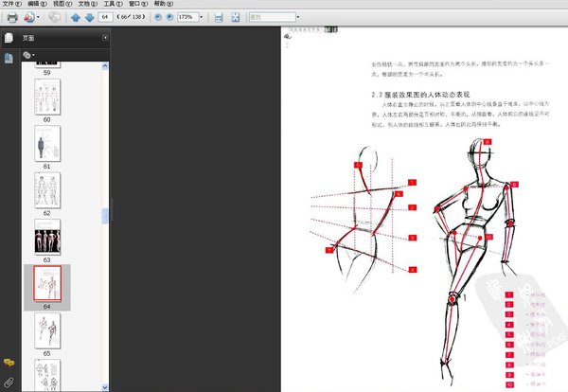Go to next page with down arrow

pyautogui.click(x=90, y=17)
